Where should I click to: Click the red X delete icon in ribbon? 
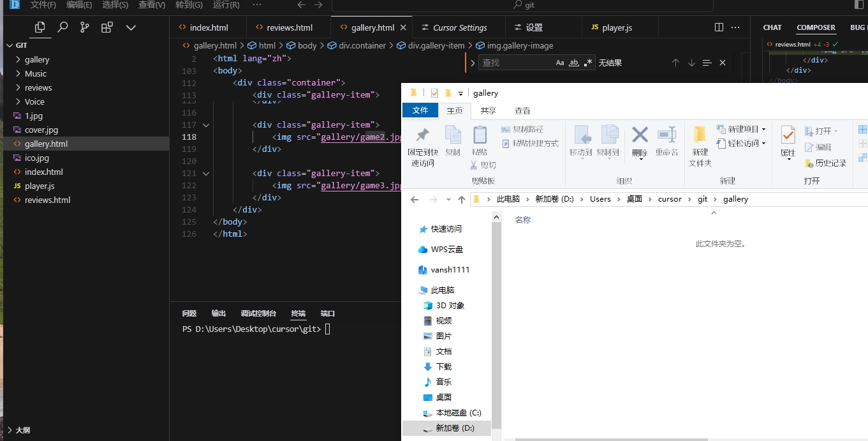click(640, 135)
